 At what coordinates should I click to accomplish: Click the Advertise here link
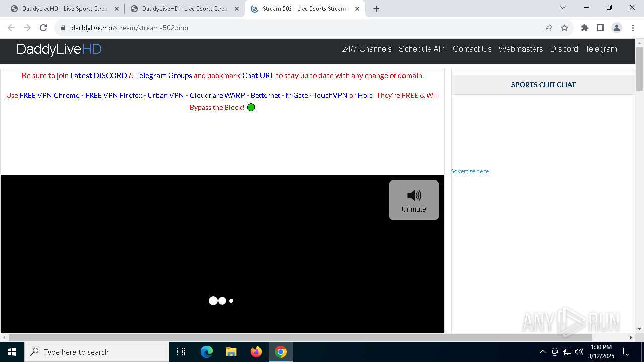[x=469, y=171]
